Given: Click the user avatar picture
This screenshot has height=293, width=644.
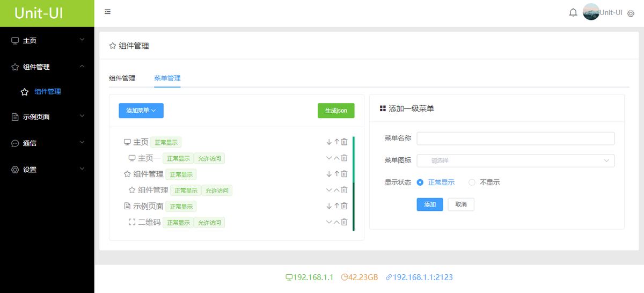Looking at the screenshot, I should (591, 12).
